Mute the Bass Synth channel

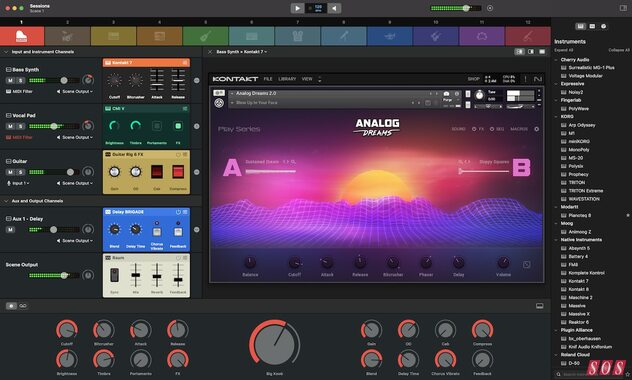10,80
